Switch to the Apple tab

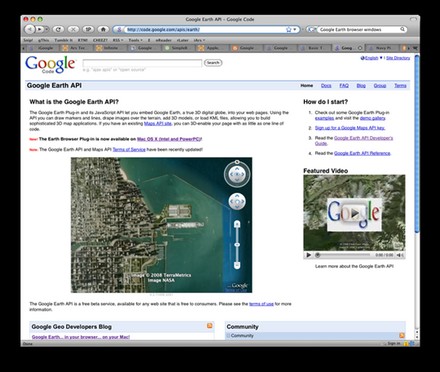[x=212, y=48]
